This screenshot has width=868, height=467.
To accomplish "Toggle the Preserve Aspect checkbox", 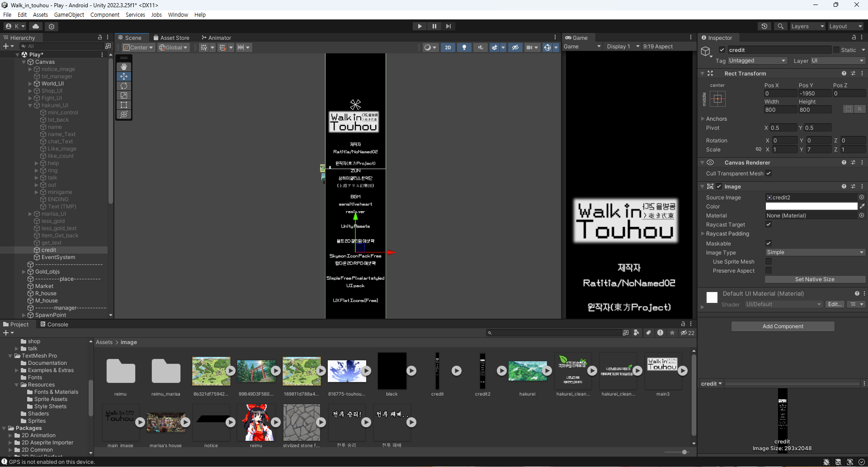I will pos(769,270).
